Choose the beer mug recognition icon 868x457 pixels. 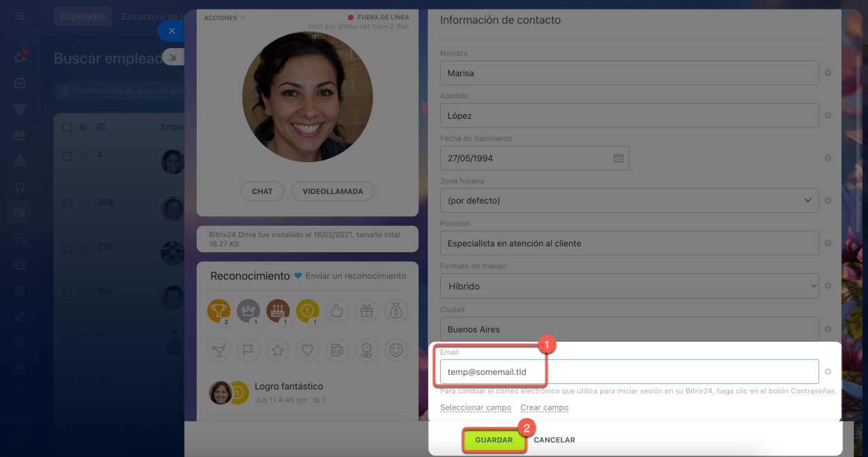pos(337,350)
